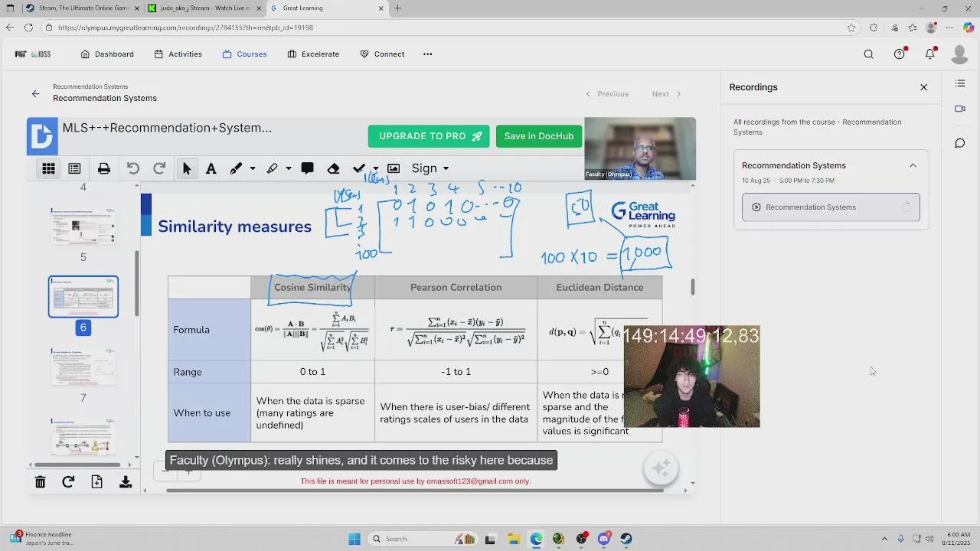This screenshot has height=551, width=980.
Task: Open the notifications bell
Action: pos(930,54)
